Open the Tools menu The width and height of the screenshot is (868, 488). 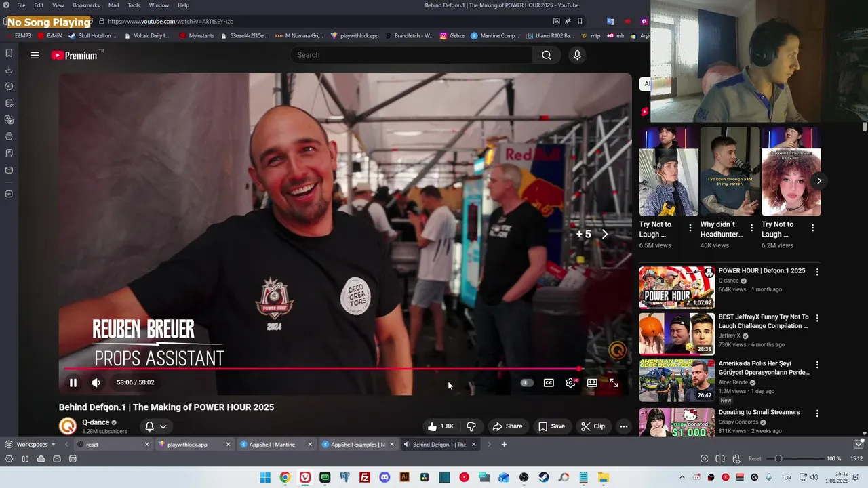(134, 5)
